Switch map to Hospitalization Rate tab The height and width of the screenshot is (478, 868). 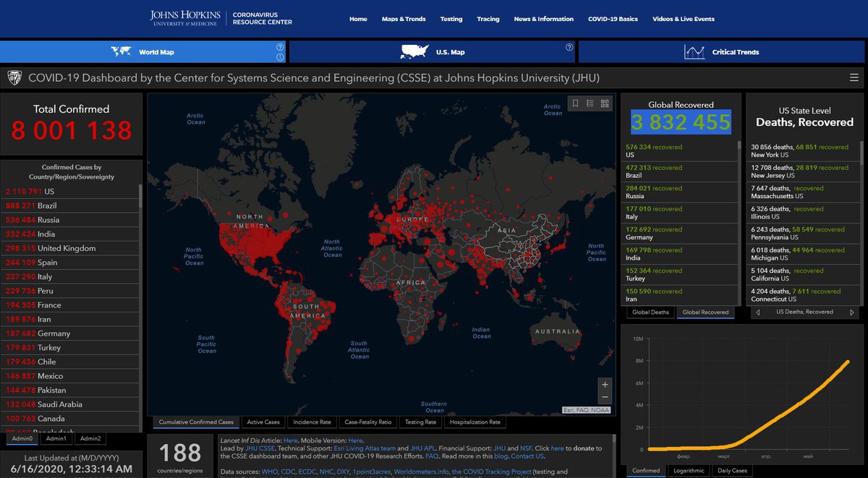475,422
